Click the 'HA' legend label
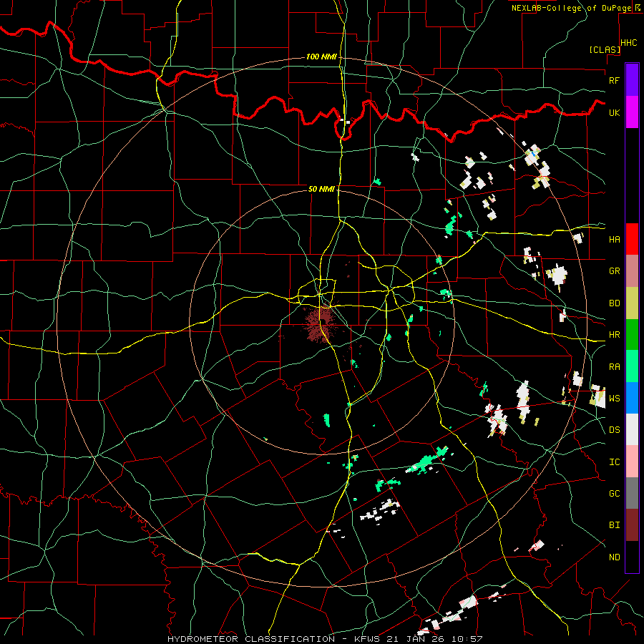This screenshot has height=644, width=644. click(614, 240)
